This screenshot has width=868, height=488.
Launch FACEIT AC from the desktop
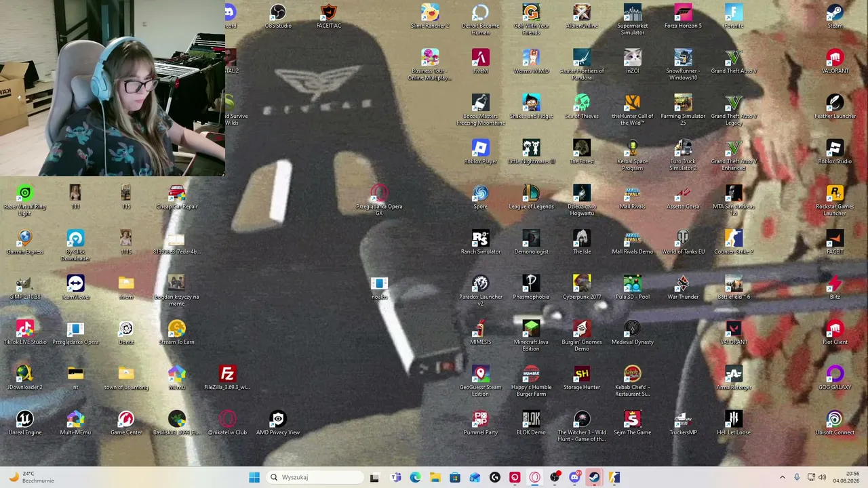point(328,16)
